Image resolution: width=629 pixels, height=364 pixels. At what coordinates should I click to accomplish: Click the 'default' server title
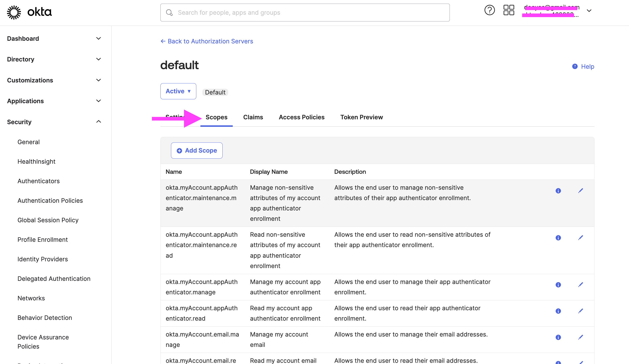point(179,65)
